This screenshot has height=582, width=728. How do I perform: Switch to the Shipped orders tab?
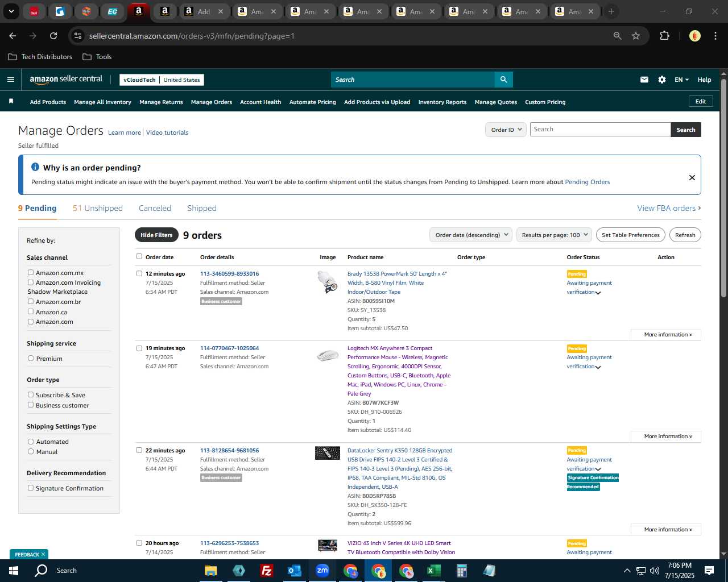click(x=202, y=208)
